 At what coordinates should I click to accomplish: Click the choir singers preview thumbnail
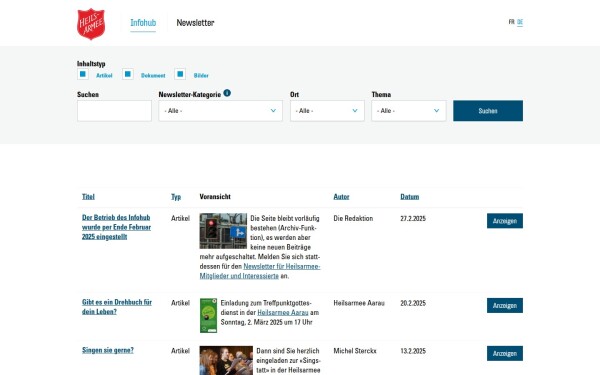226,360
